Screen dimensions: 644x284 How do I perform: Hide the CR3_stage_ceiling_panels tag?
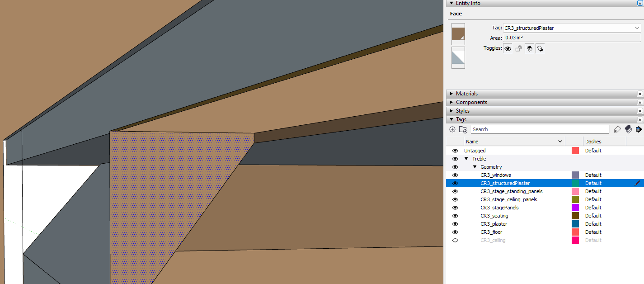455,199
